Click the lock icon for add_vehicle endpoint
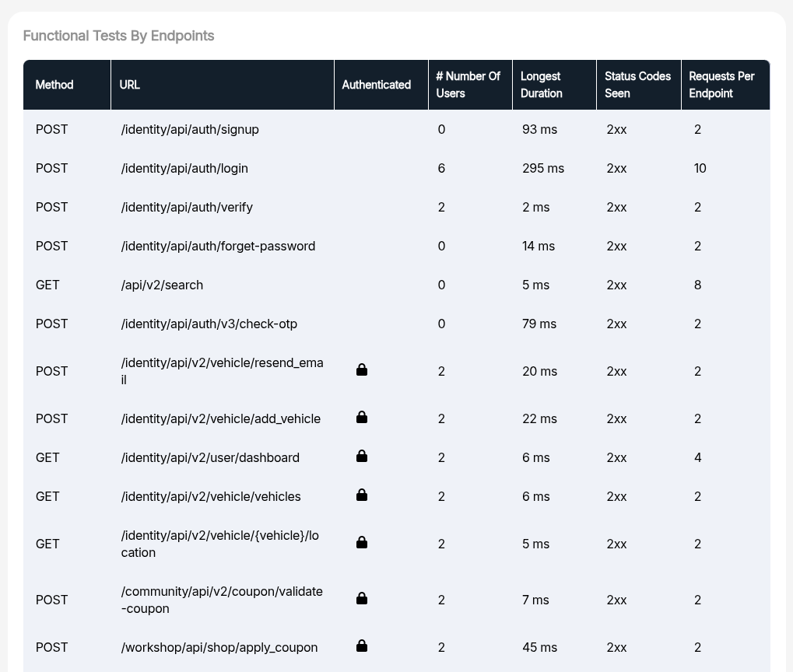Viewport: 793px width, 672px height. coord(362,418)
